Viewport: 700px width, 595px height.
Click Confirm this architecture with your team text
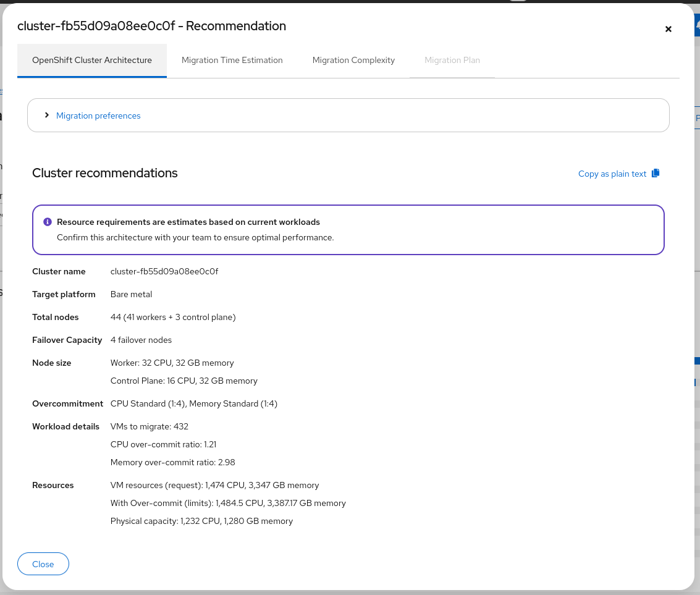[x=195, y=237]
